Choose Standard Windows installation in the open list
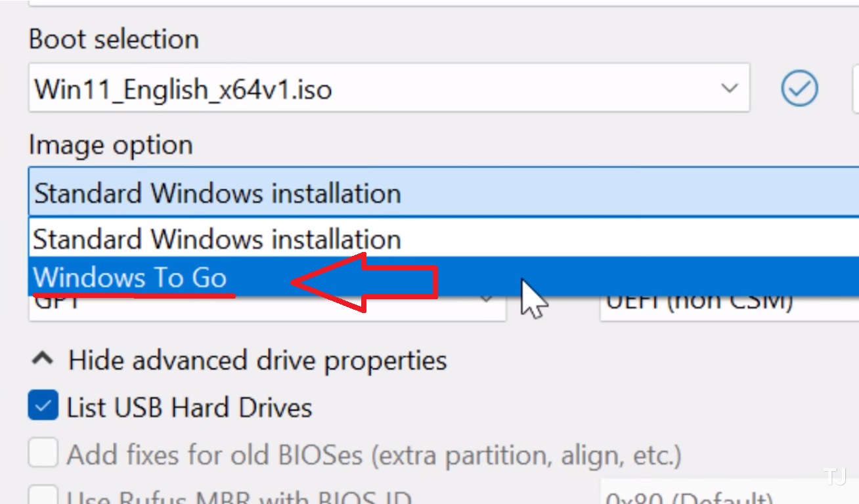 [443, 239]
